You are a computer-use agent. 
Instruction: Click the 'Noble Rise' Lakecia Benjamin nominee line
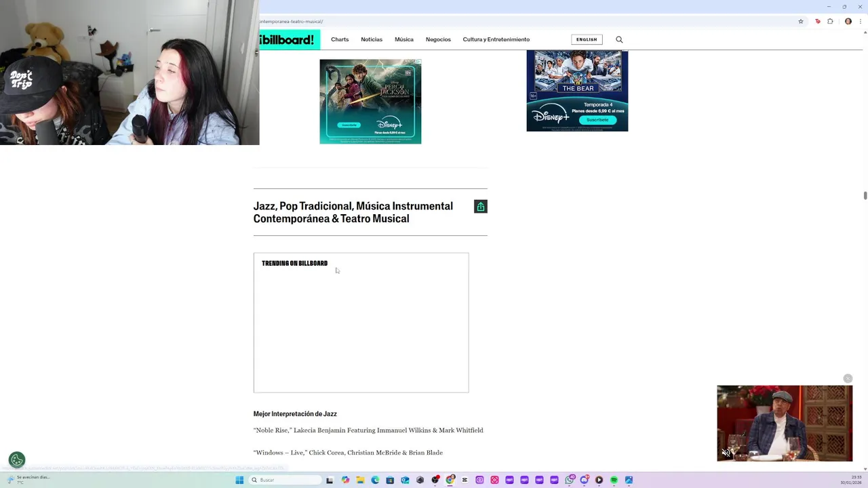(368, 430)
